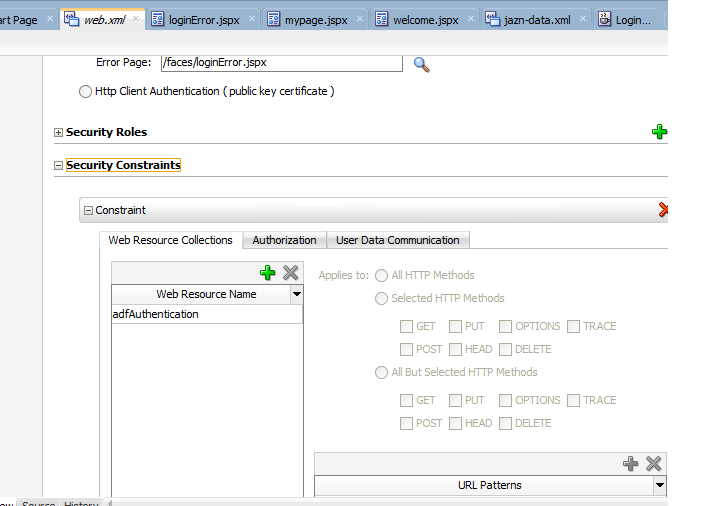Delete the Constraint with red X icon

click(x=663, y=210)
